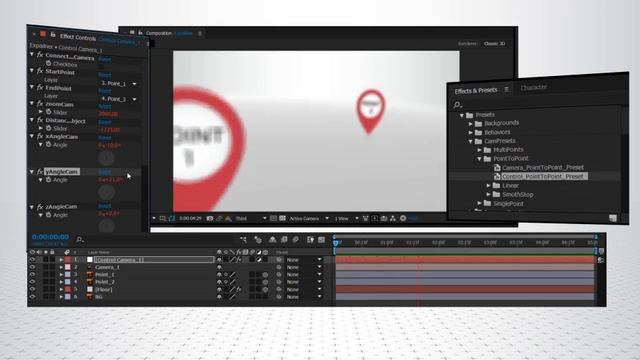This screenshot has width=640, height=360.
Task: Click the Effects & Presets panel menu icon
Action: pyautogui.click(x=507, y=89)
